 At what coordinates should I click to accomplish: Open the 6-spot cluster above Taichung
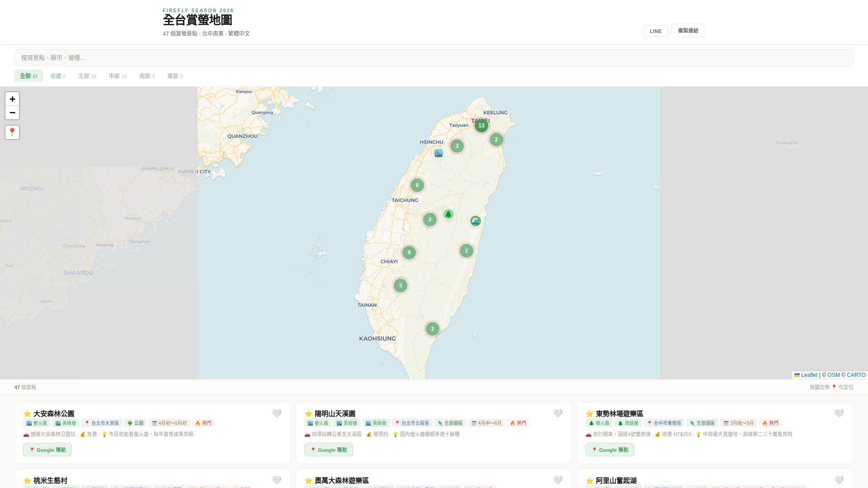click(x=417, y=185)
